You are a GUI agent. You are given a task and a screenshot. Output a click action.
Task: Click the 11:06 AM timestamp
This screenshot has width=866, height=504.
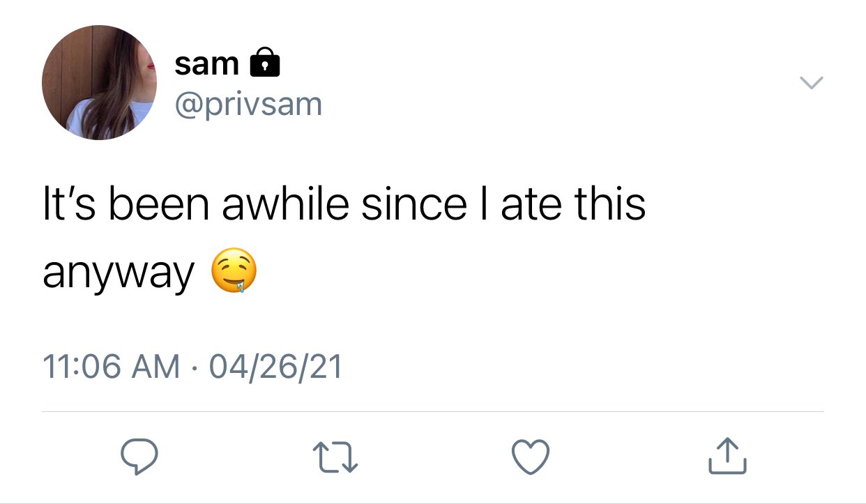[x=111, y=367]
